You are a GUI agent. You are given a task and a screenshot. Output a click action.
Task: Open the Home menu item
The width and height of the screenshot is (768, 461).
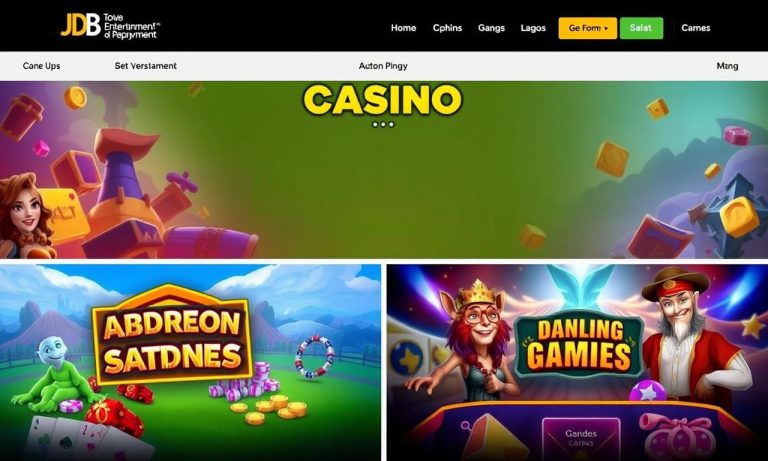(x=403, y=28)
